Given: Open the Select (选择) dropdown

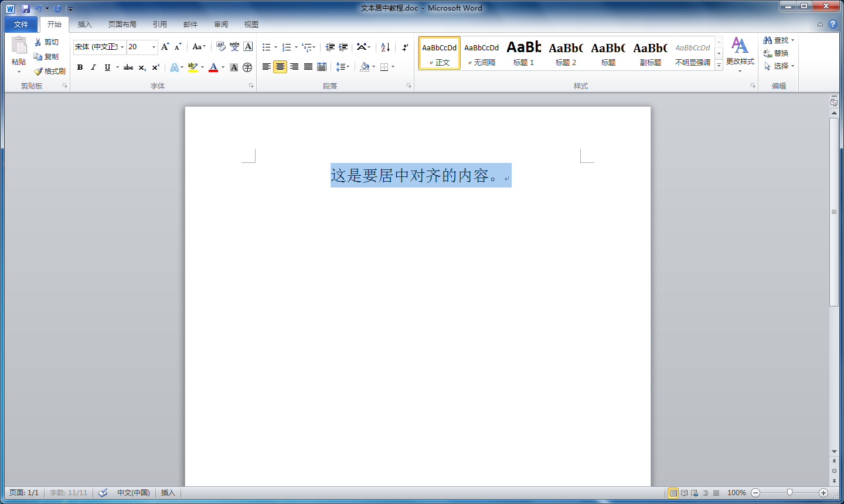Looking at the screenshot, I should click(779, 66).
